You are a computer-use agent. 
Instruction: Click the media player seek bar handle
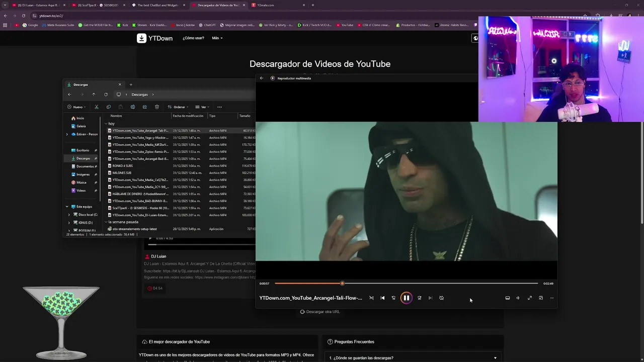click(342, 283)
